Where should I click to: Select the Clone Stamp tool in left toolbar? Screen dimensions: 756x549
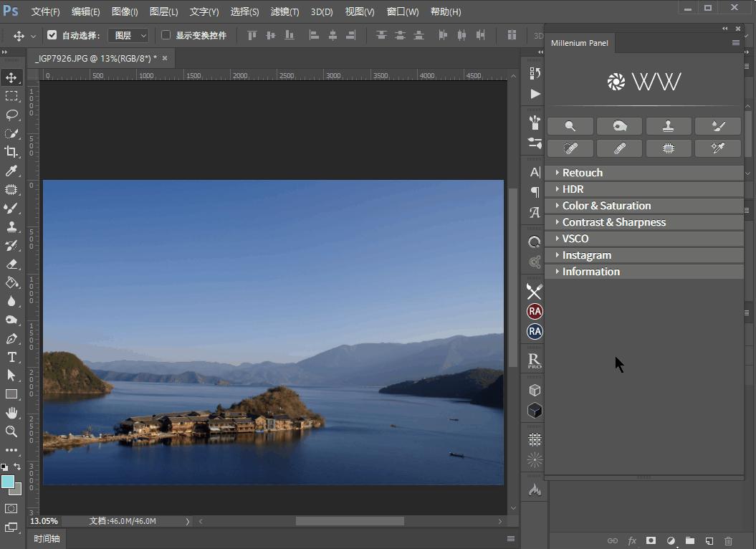click(10, 226)
